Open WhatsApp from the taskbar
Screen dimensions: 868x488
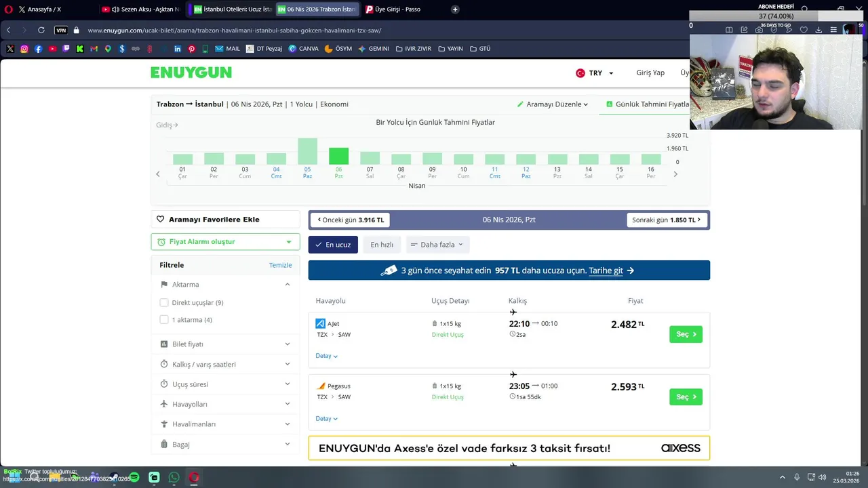click(174, 477)
